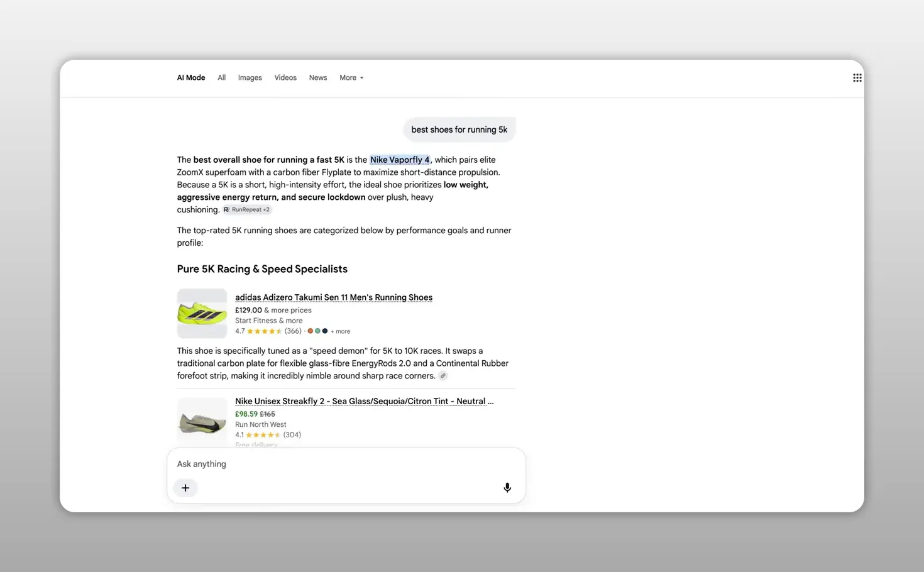924x572 pixels.
Task: Click '& more prices' for the adidas shoe
Action: pyautogui.click(x=288, y=310)
